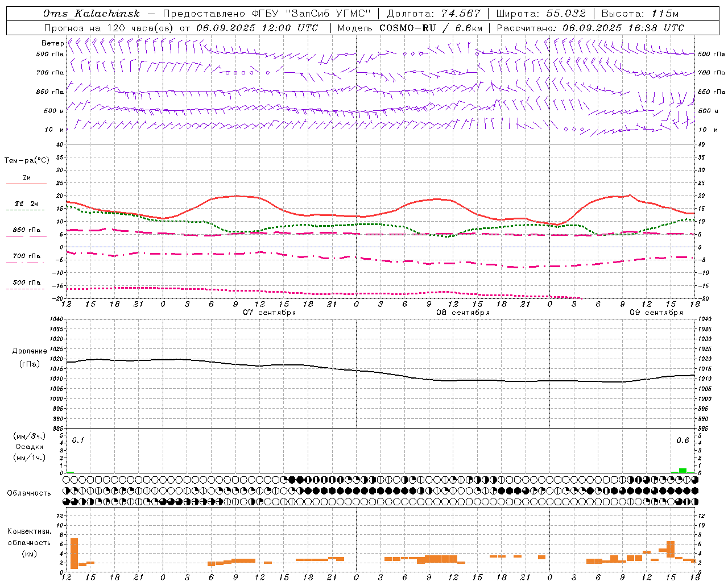Click the '850 гПа' temperature legend entry
Screen dimensions: 728x582
tap(27, 230)
